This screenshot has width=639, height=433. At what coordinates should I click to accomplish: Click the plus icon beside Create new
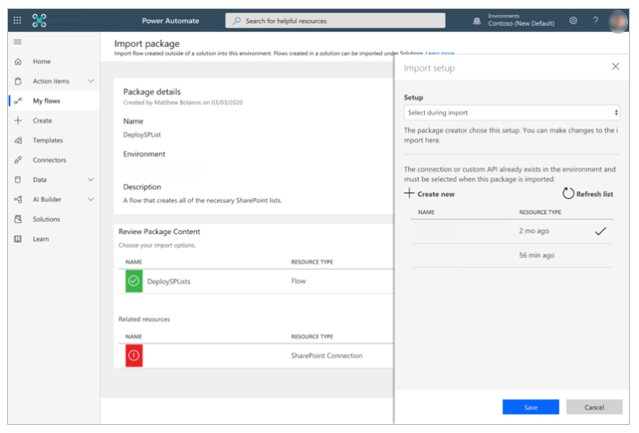[x=409, y=193]
